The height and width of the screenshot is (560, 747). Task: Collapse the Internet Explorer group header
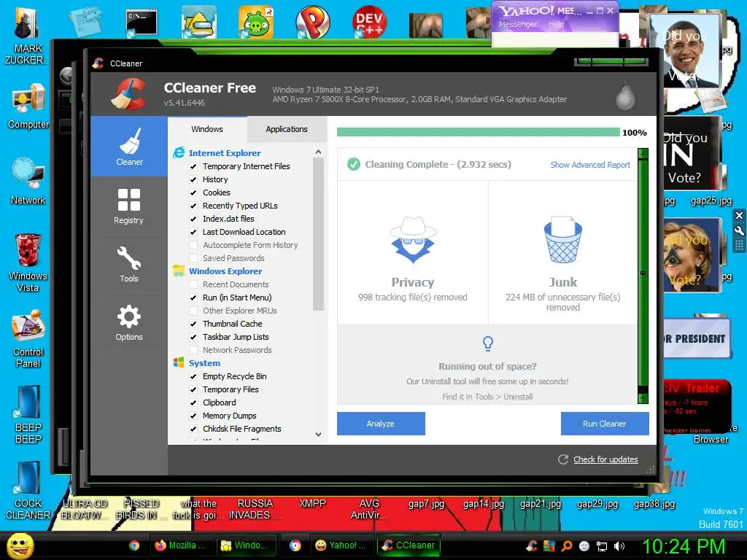point(225,153)
